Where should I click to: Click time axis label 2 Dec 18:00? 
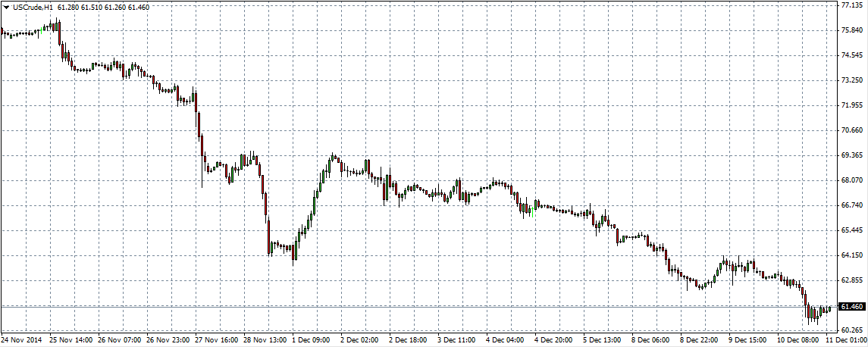point(408,340)
